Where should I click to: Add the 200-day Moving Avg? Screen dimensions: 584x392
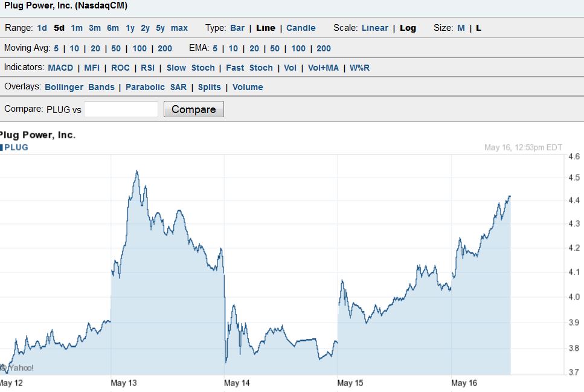point(165,48)
